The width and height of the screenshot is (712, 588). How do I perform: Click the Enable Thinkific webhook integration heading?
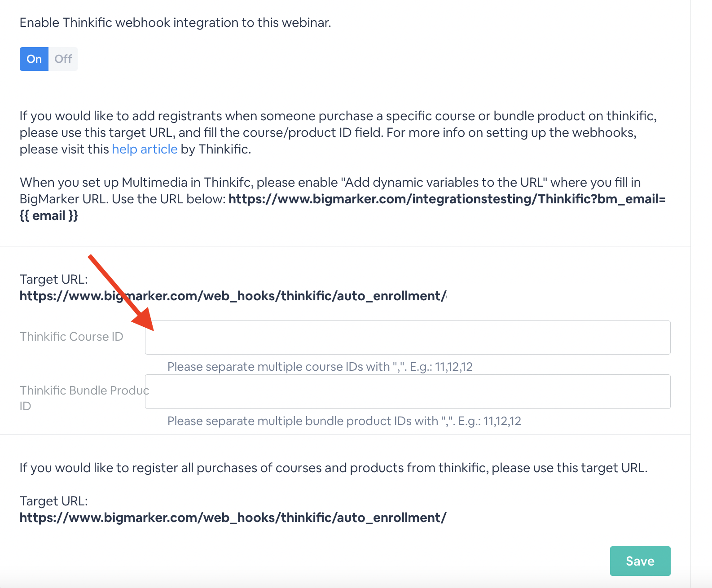coord(176,22)
